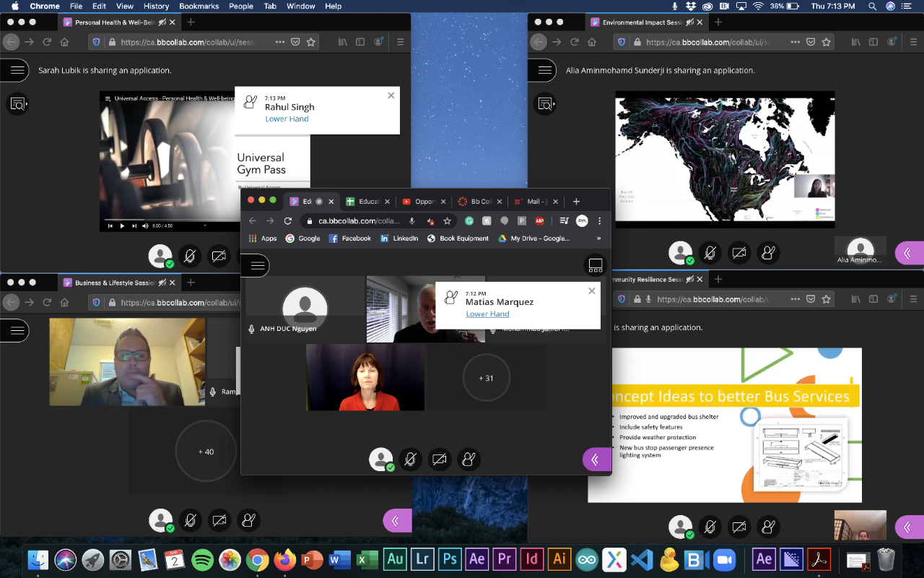924x578 pixels.
Task: Launch Adobe Audition from the Dock
Action: click(x=396, y=559)
